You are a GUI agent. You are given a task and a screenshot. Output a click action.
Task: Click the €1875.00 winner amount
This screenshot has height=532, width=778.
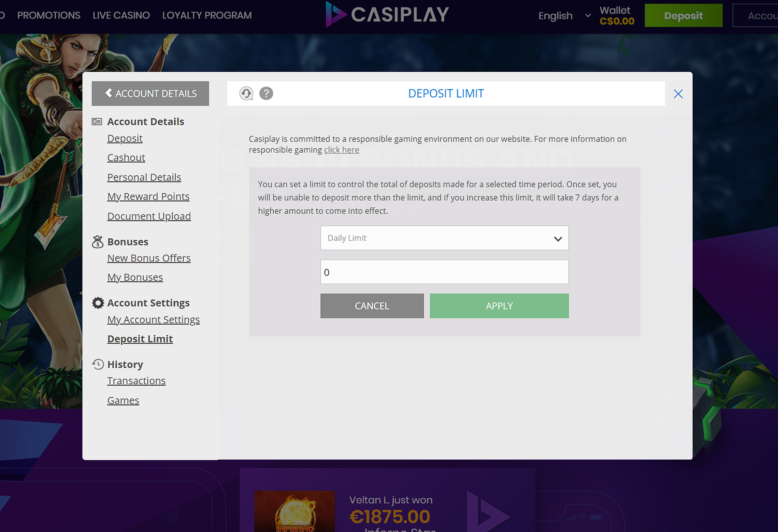point(390,517)
